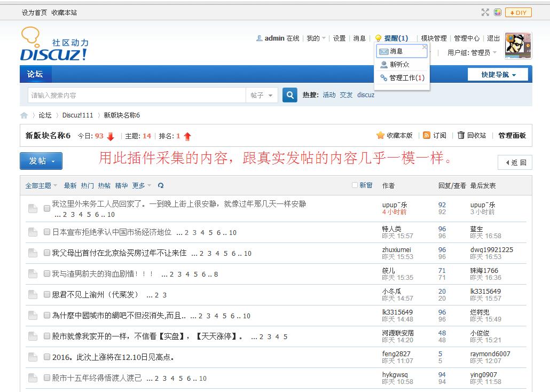
Task: Click the 管理面板 link
Action: coord(512,136)
